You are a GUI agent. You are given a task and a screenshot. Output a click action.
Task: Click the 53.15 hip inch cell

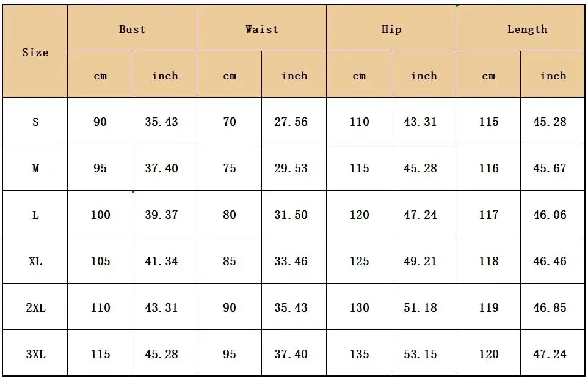coord(423,353)
